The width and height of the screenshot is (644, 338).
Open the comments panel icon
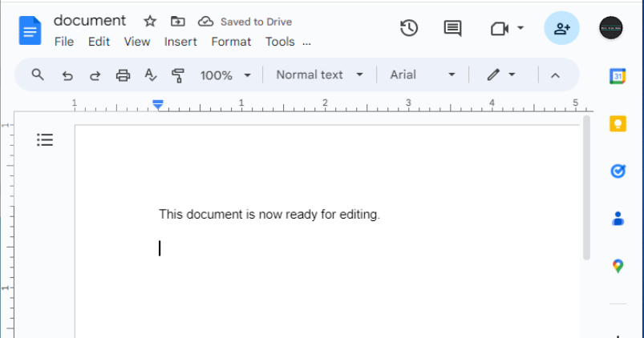click(x=453, y=28)
